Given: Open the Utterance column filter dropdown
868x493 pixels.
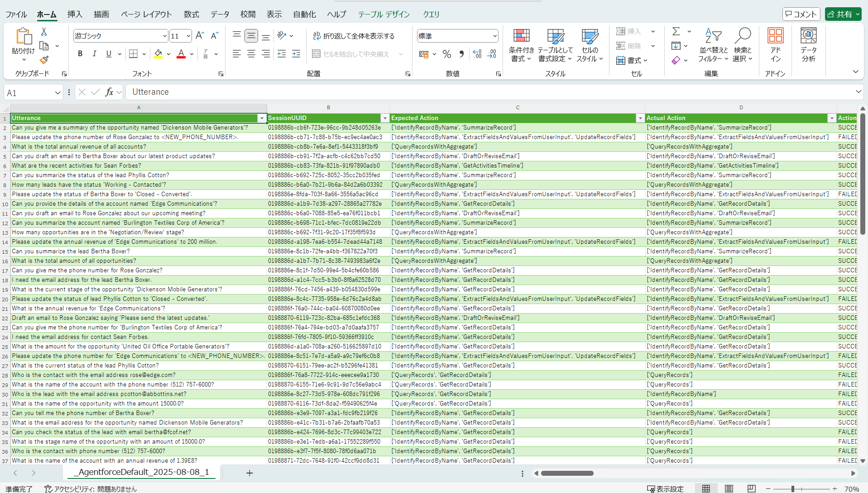Looking at the screenshot, I should tap(261, 118).
